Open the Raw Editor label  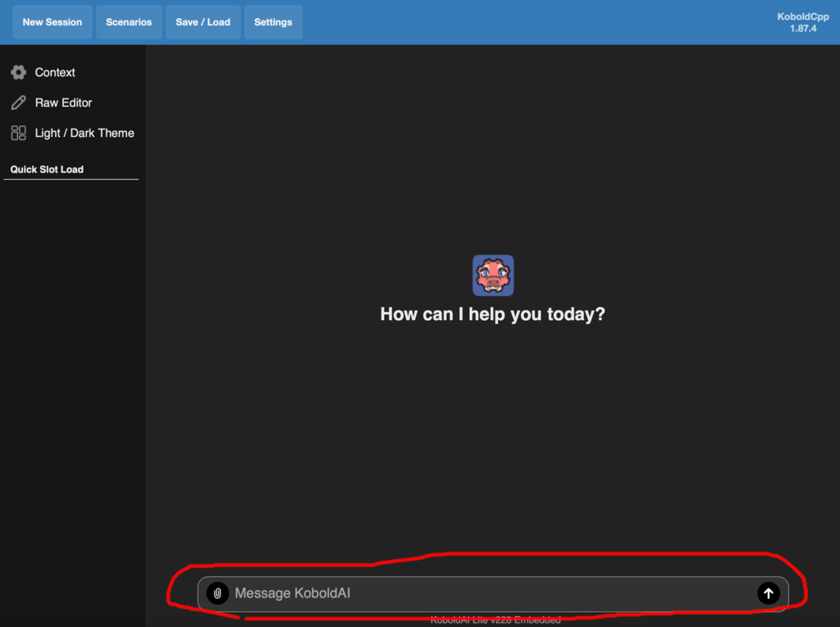tap(63, 103)
